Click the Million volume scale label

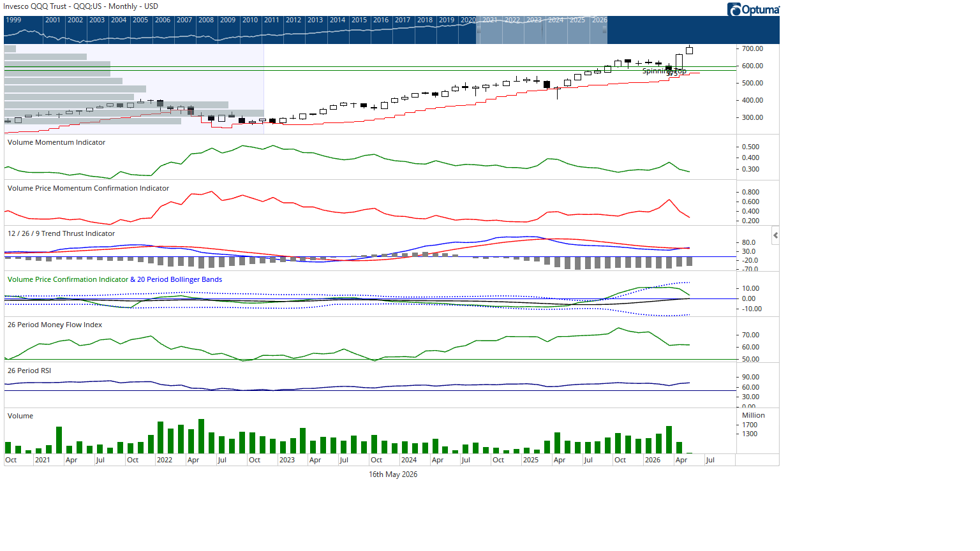point(754,415)
